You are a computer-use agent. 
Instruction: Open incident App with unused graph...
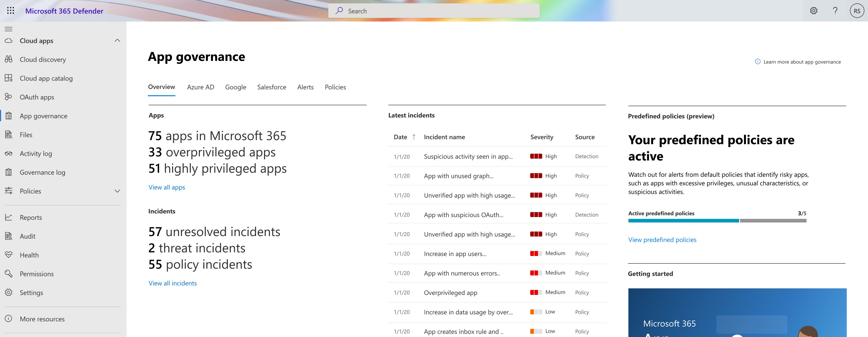coord(459,176)
